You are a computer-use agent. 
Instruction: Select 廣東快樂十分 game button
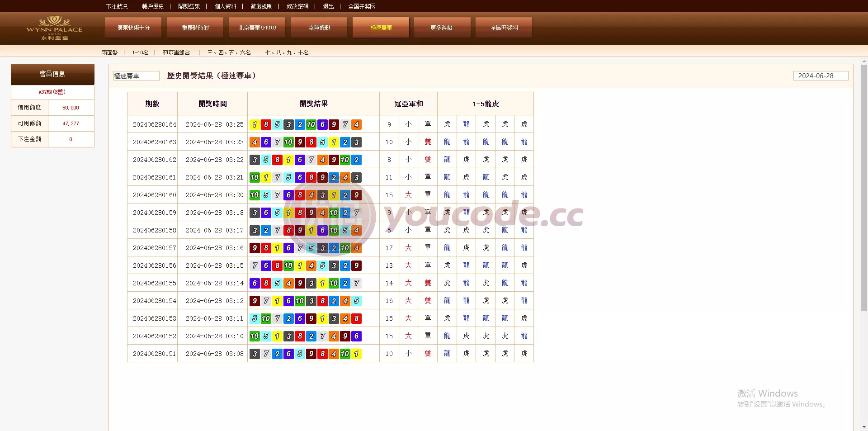point(133,28)
